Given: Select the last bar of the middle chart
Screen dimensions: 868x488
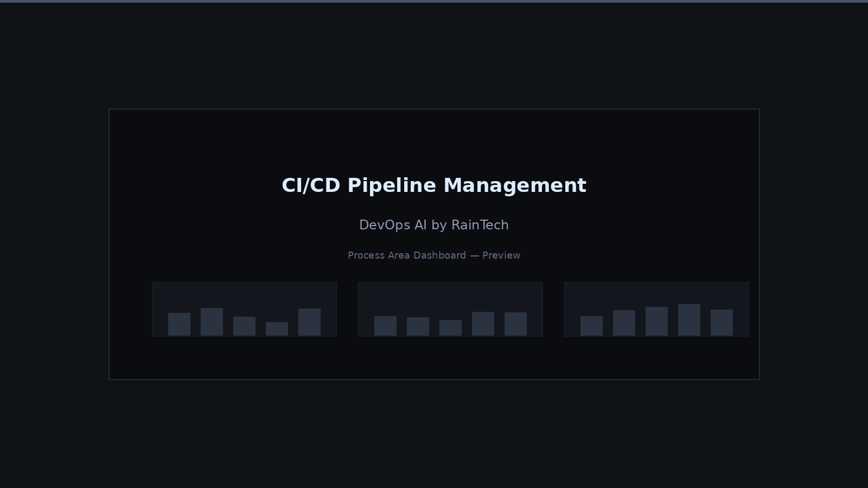Looking at the screenshot, I should (516, 324).
